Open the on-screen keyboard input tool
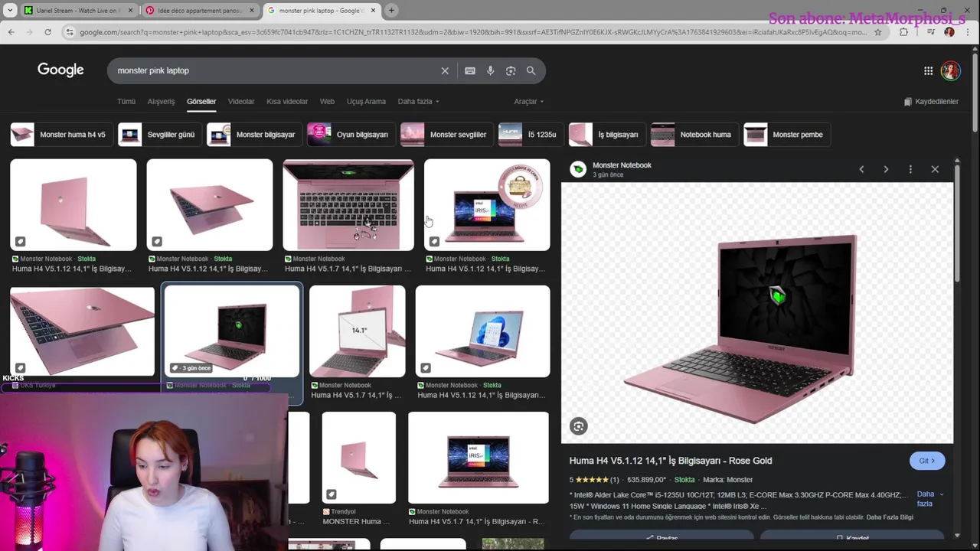 point(470,70)
